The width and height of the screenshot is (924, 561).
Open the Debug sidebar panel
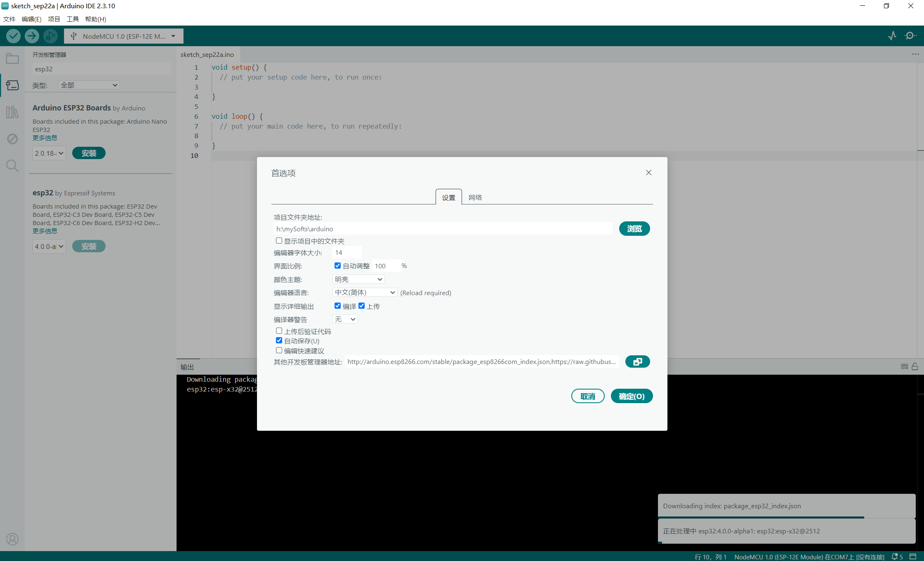point(12,139)
